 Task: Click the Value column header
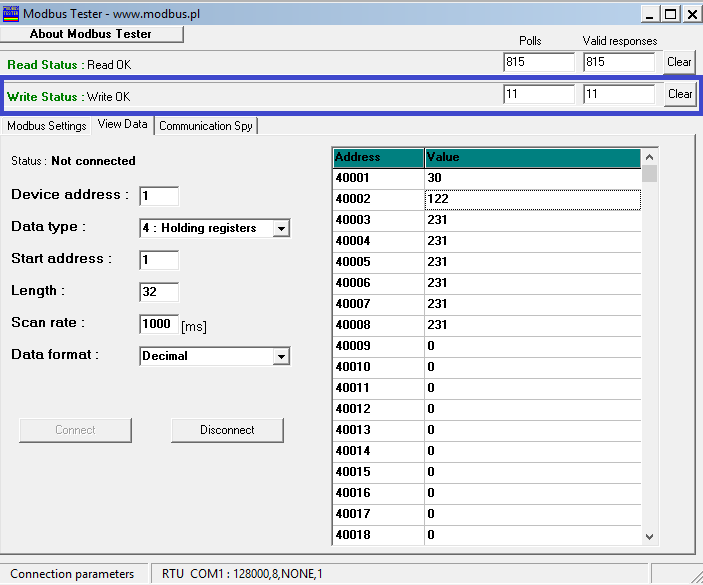coord(532,158)
